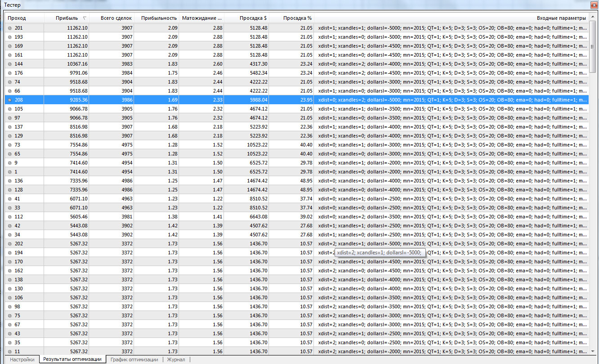Click the vertical scrollbar up arrow
Image resolution: width=599 pixels, height=364 pixels.
(593, 18)
